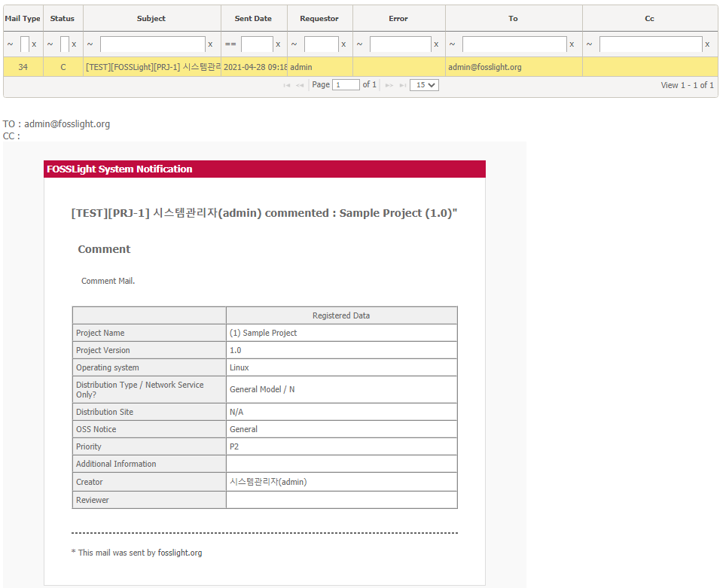Sort the grid by Status column
The width and height of the screenshot is (726, 588).
coord(63,19)
